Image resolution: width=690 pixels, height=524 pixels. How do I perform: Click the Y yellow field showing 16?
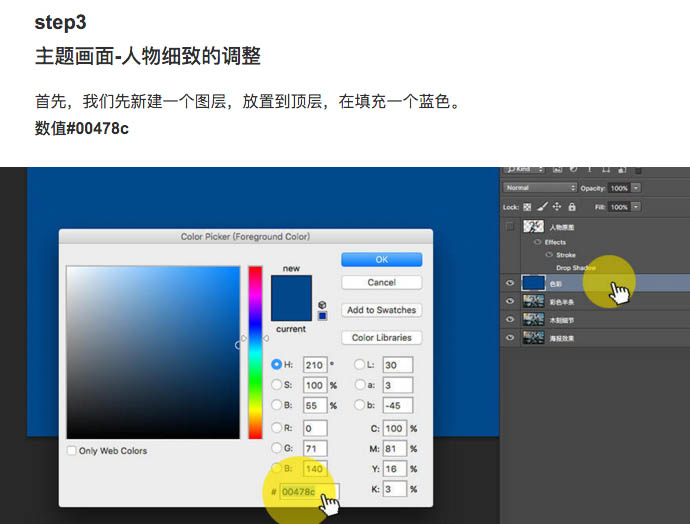pyautogui.click(x=394, y=469)
